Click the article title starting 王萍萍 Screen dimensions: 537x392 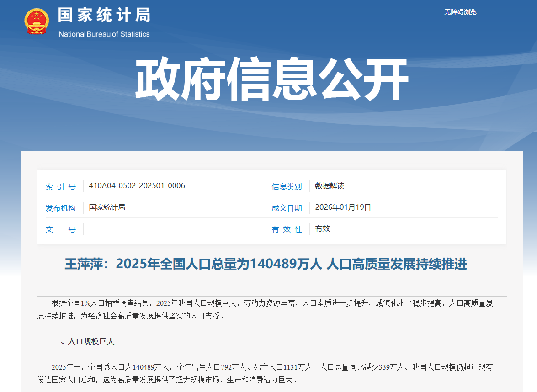point(266,264)
